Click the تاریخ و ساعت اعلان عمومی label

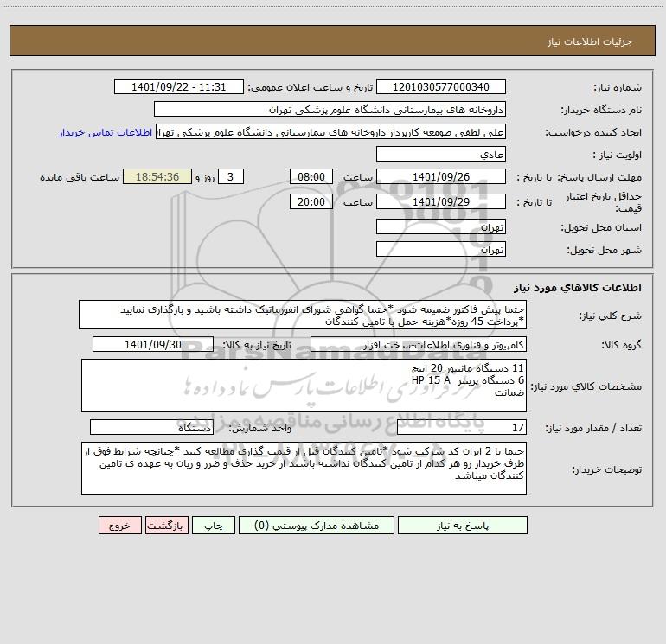tap(311, 87)
